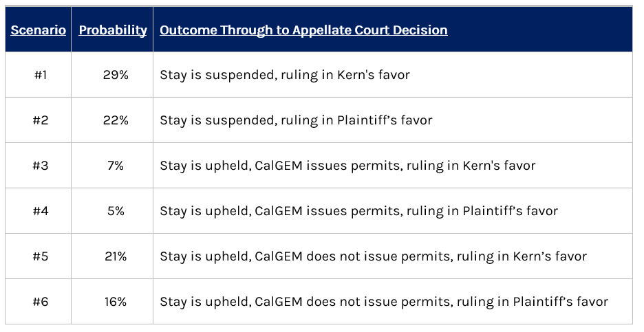Select scenario #5 cell
Image resolution: width=644 pixels, height=332 pixels.
(40, 256)
